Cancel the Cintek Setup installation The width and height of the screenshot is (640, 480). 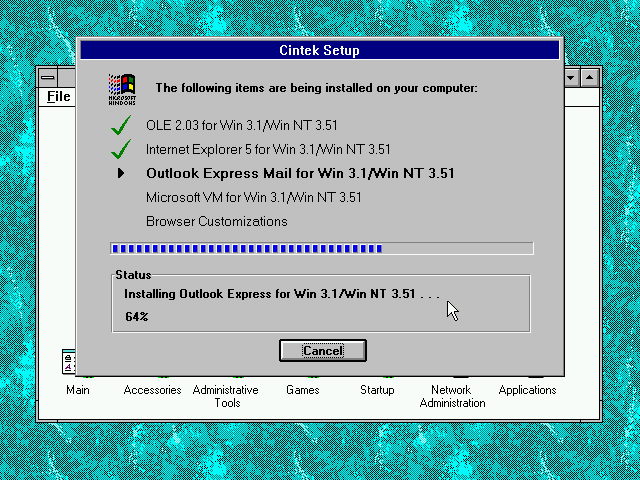pos(322,351)
